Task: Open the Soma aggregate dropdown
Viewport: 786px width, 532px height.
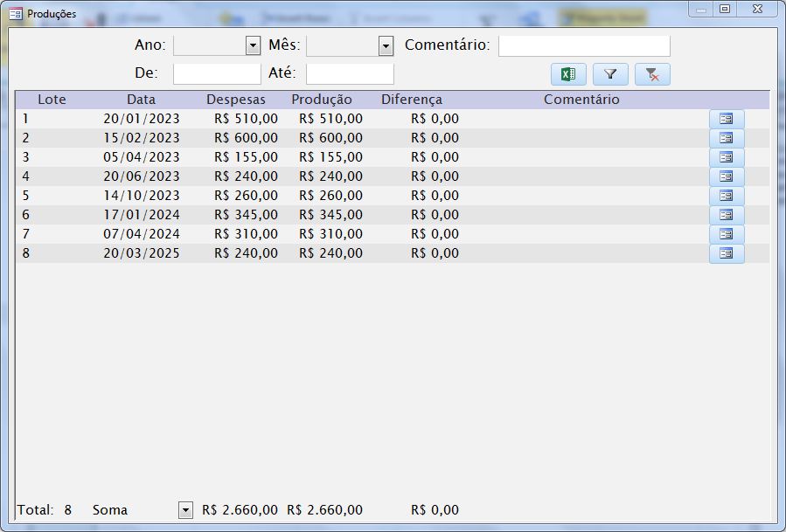Action: click(x=185, y=510)
